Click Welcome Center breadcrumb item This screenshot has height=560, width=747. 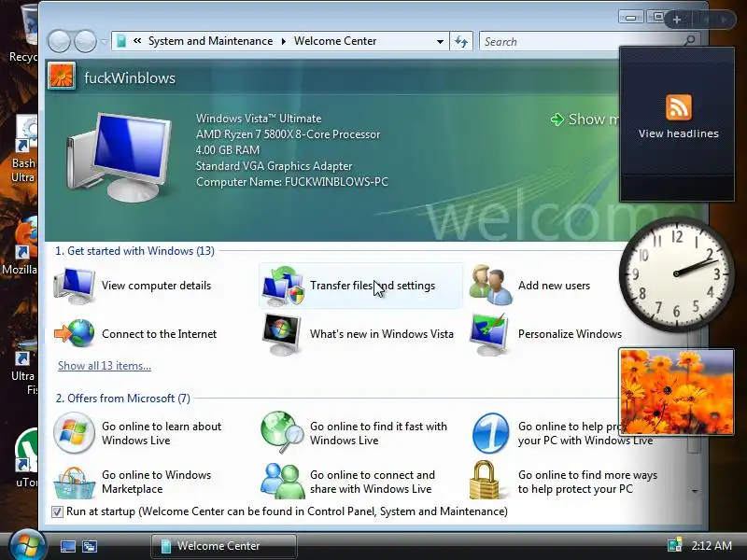pos(335,41)
